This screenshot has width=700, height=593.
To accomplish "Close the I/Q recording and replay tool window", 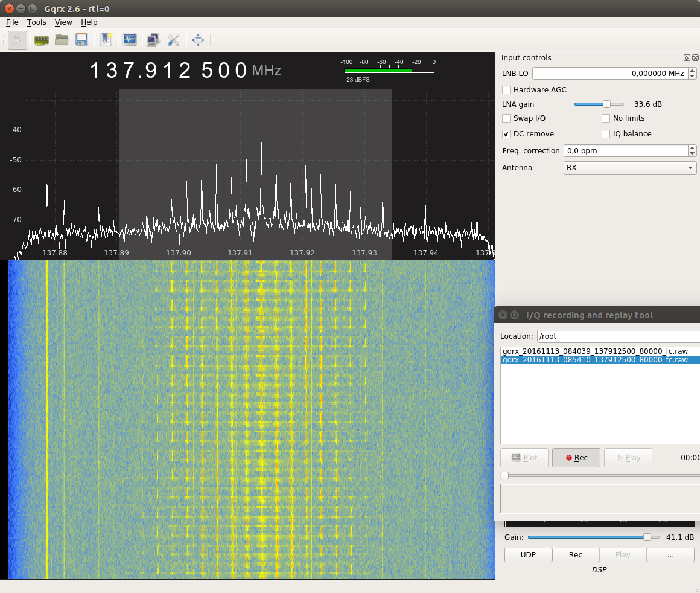I will [503, 315].
